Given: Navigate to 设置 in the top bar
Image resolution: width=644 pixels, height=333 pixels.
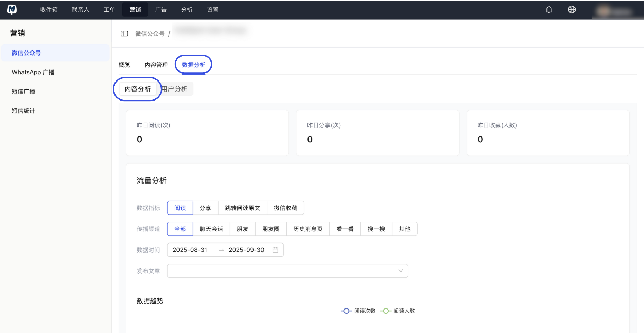Looking at the screenshot, I should 212,10.
